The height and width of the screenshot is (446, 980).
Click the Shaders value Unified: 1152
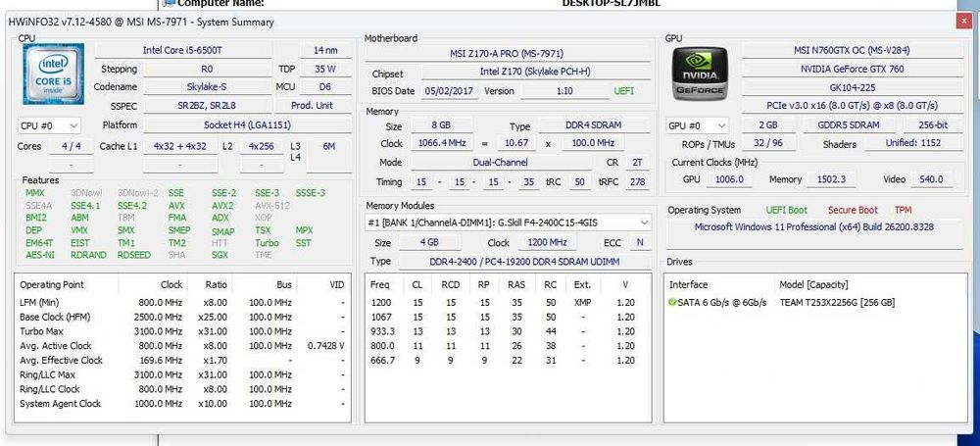(x=913, y=143)
